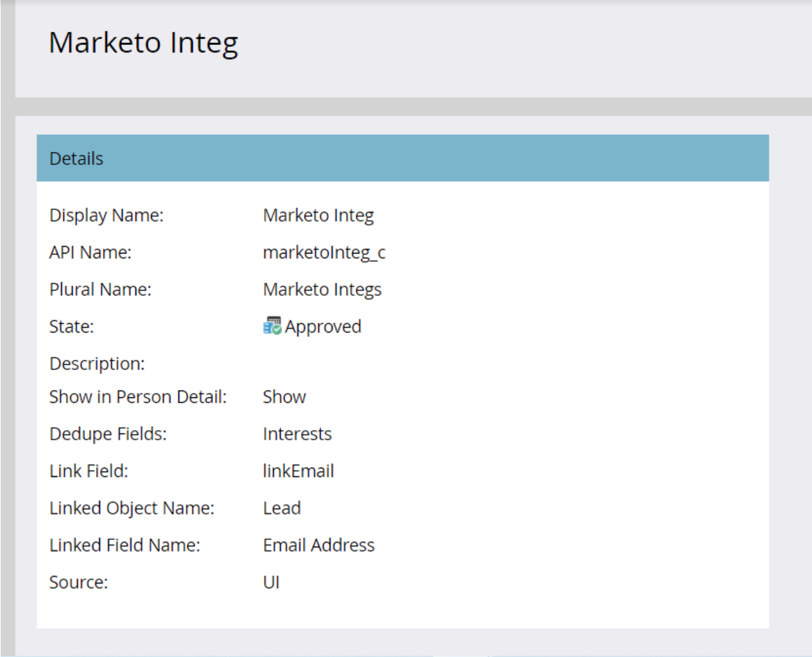This screenshot has width=812, height=657.
Task: Click the Approved state text
Action: click(323, 327)
